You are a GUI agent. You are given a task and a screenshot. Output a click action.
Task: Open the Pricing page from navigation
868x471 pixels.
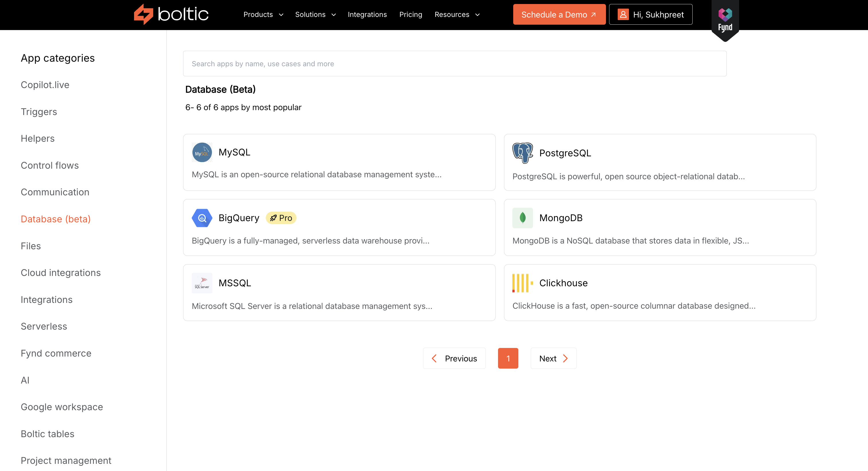(x=410, y=14)
